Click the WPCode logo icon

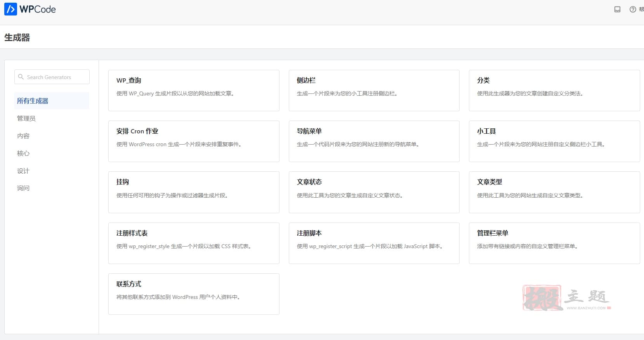pos(10,9)
